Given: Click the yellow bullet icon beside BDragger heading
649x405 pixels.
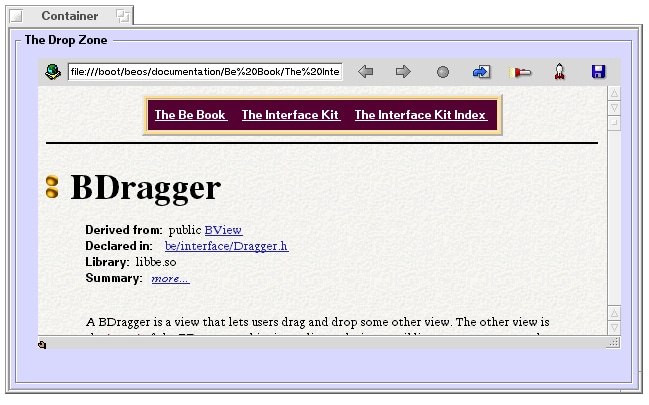Looking at the screenshot, I should point(52,187).
